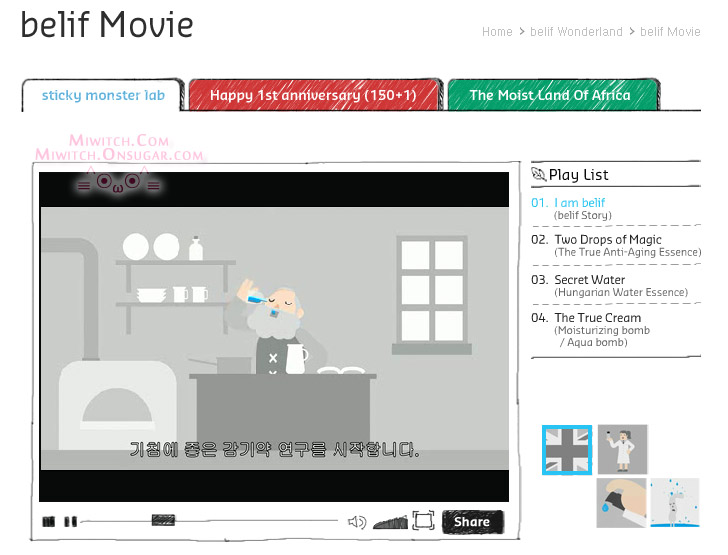Click the video timeline track
The width and height of the screenshot is (728, 555).
pos(210,521)
